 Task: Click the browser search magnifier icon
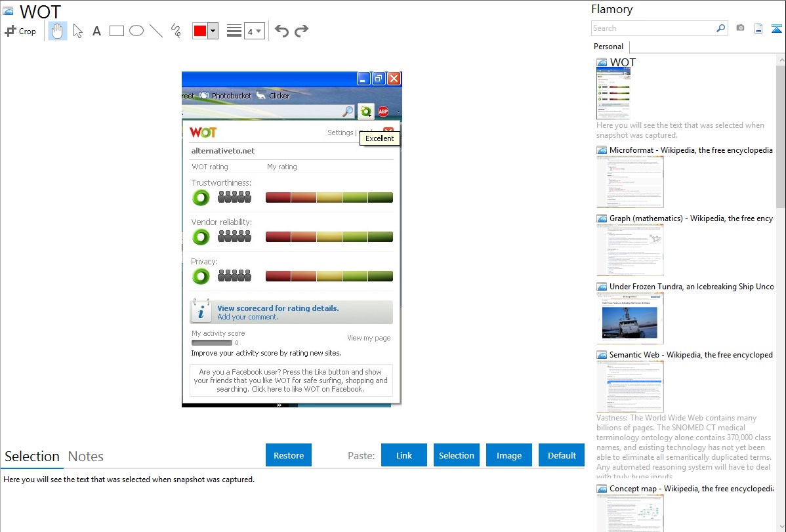[x=347, y=112]
